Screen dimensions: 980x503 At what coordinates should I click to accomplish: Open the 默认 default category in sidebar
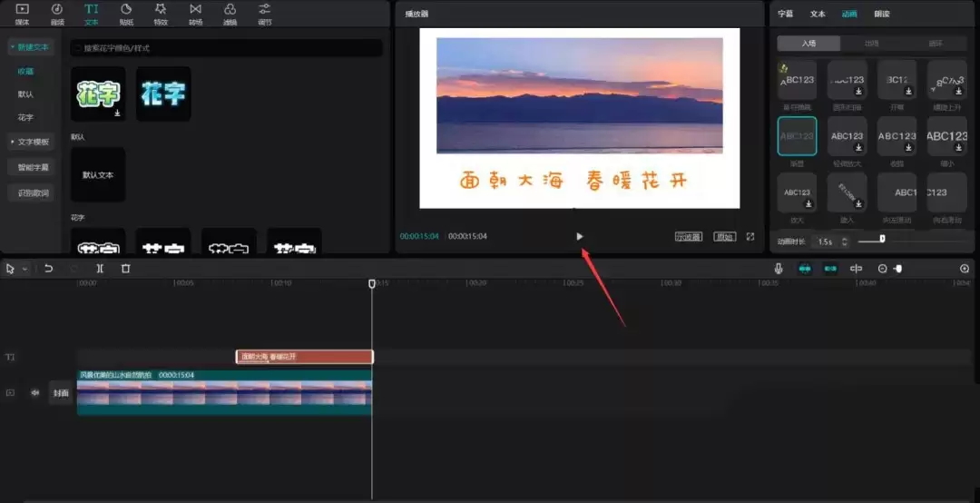click(25, 94)
